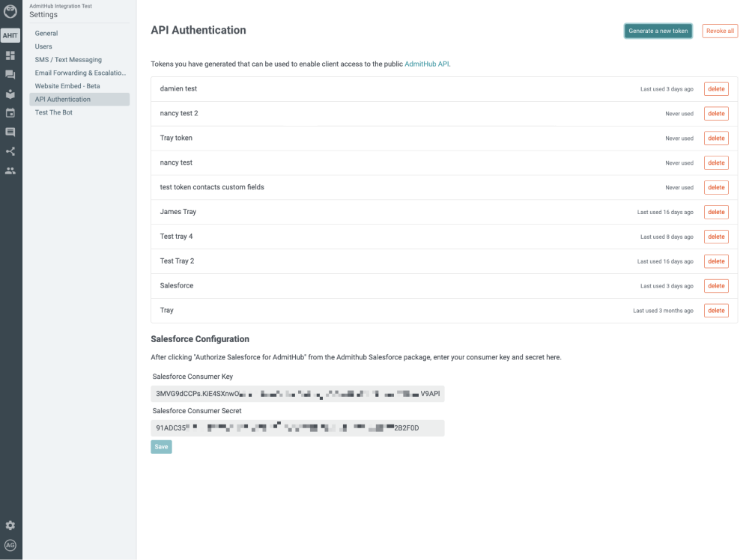Open the settings gear at sidebar bottom
The width and height of the screenshot is (749, 560).
(x=10, y=525)
